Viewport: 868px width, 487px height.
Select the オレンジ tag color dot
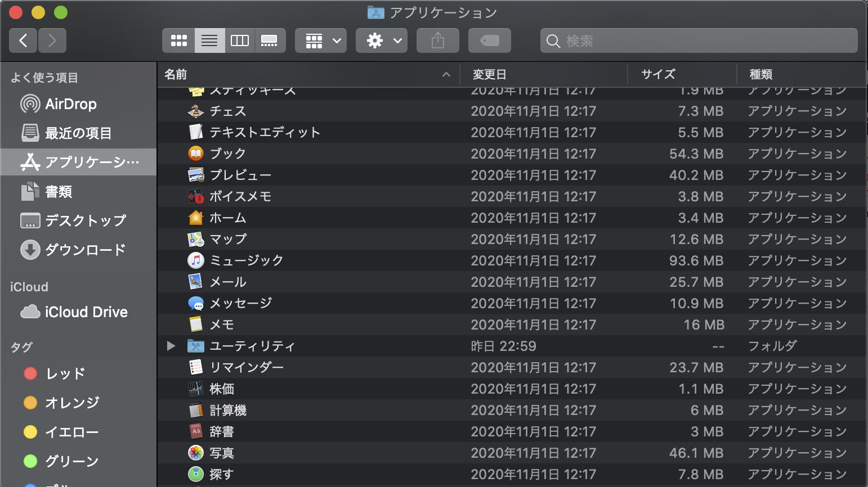pos(30,403)
